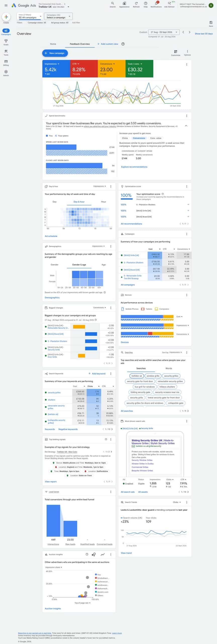Image resolution: width=217 pixels, height=644 pixels.
Task: Click the Refresh icon
Action: point(136,4)
